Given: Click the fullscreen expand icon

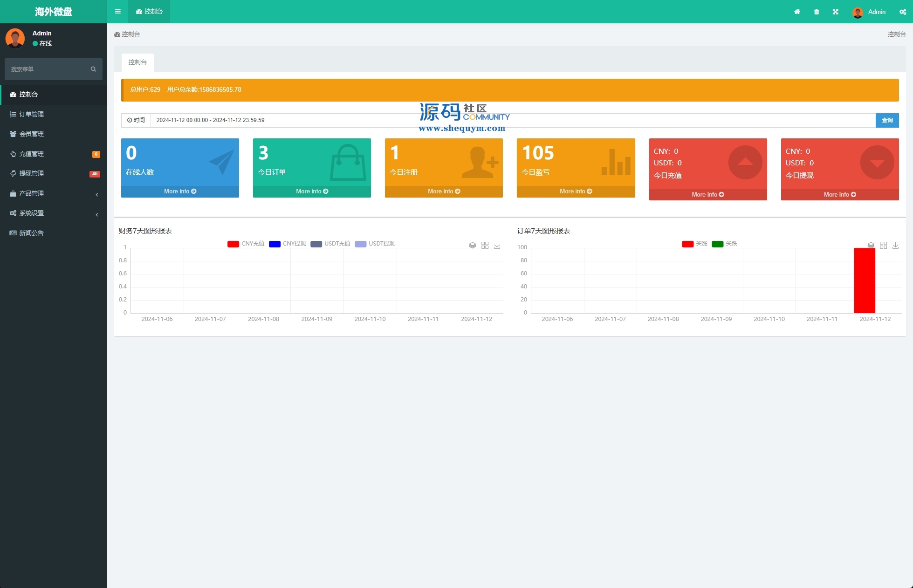Looking at the screenshot, I should coord(836,12).
